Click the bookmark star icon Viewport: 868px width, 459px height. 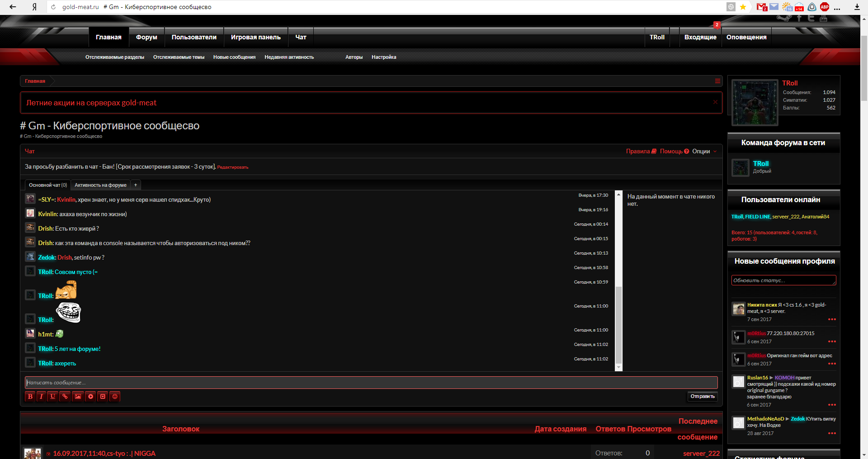tap(743, 7)
